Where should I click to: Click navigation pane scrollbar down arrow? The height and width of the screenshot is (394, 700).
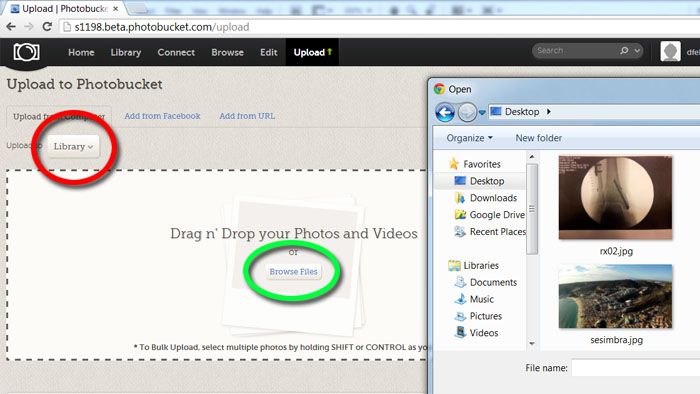pyautogui.click(x=532, y=344)
